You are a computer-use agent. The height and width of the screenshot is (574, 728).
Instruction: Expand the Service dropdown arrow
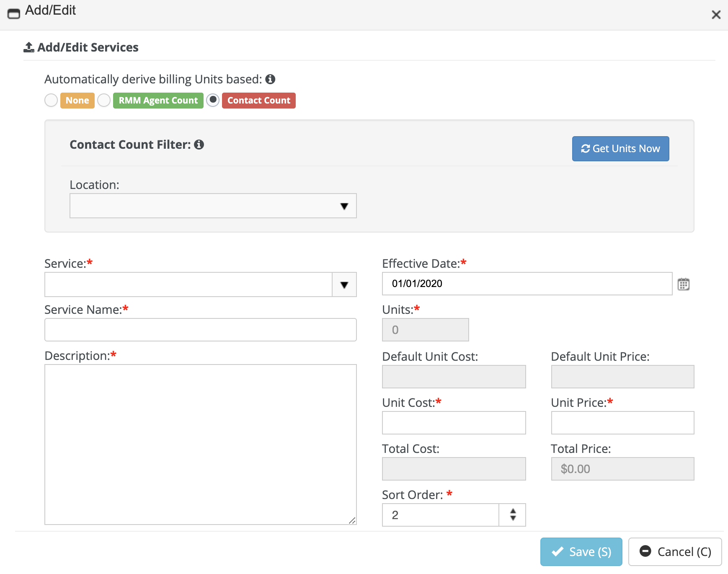point(344,285)
